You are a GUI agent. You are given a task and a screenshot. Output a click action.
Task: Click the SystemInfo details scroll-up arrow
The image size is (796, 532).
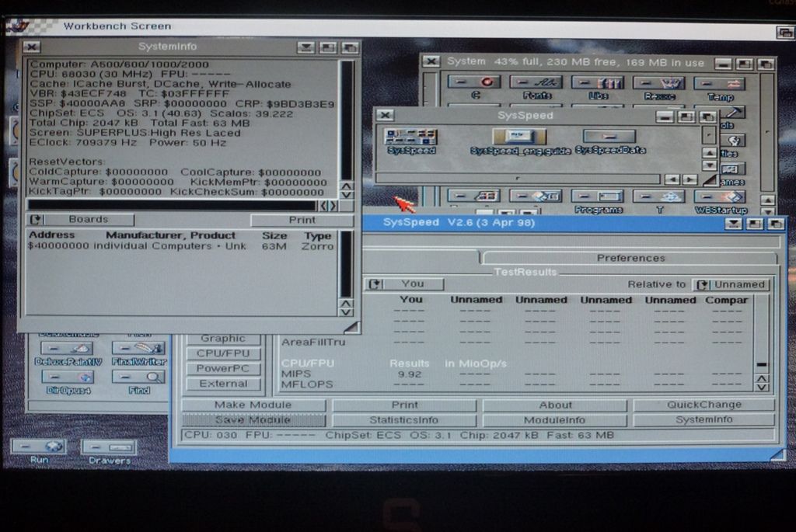coord(346,186)
